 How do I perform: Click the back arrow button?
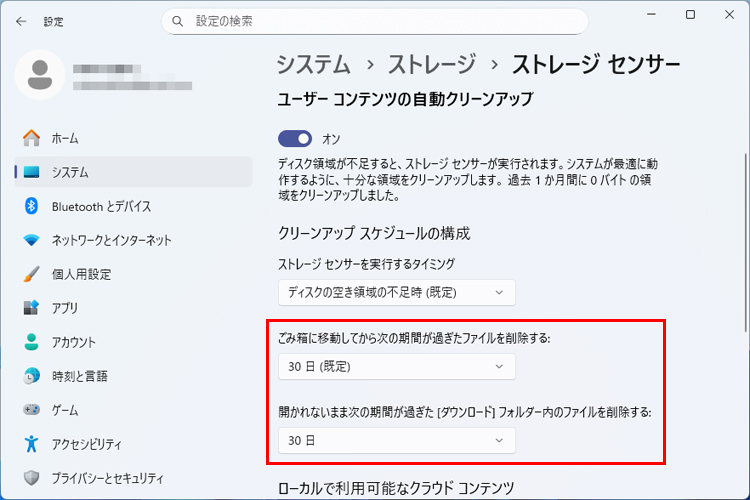21,20
